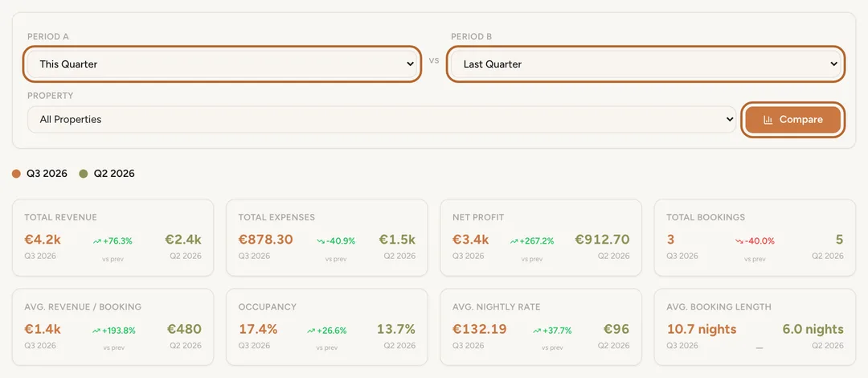Click the +193.8% change value
Viewport: 868px width, 378px height.
[x=118, y=331]
